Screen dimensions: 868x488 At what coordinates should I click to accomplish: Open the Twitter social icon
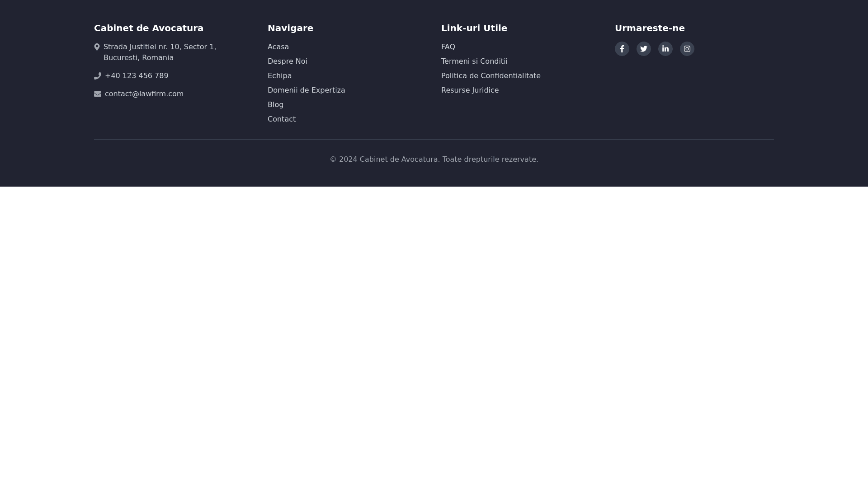click(x=643, y=49)
